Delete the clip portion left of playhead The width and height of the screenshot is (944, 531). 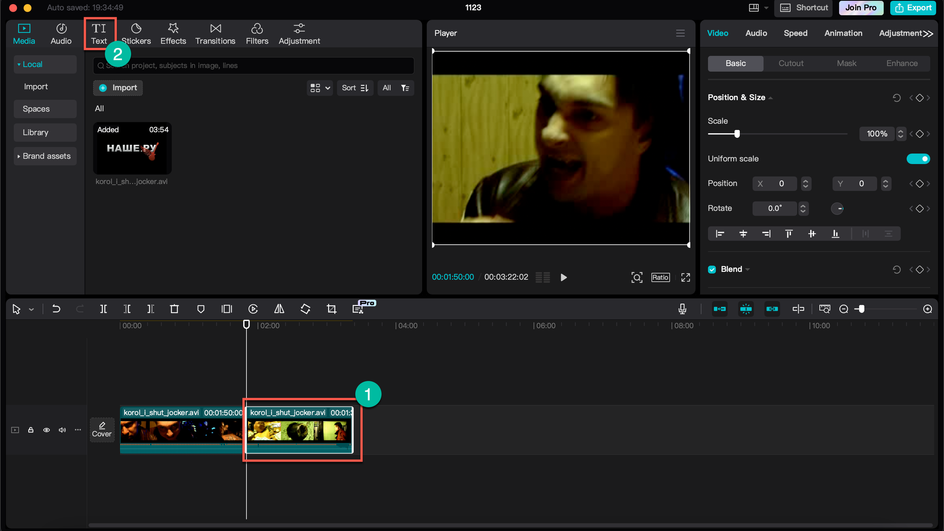click(127, 309)
